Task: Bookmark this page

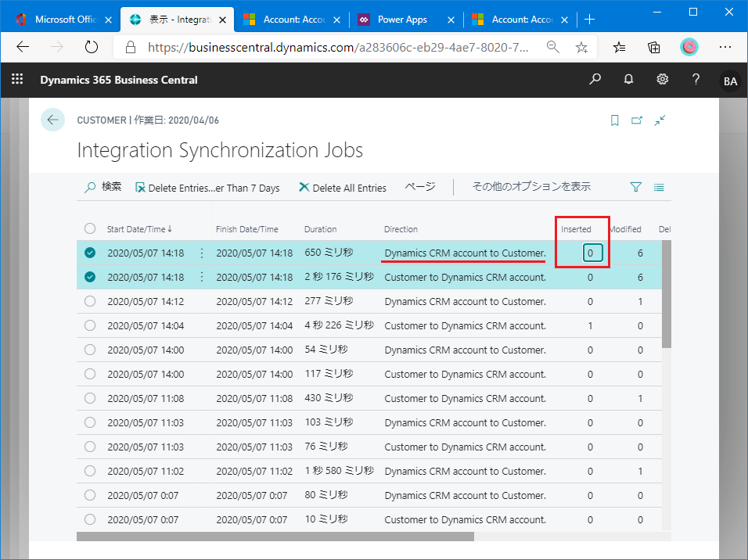Action: [615, 120]
